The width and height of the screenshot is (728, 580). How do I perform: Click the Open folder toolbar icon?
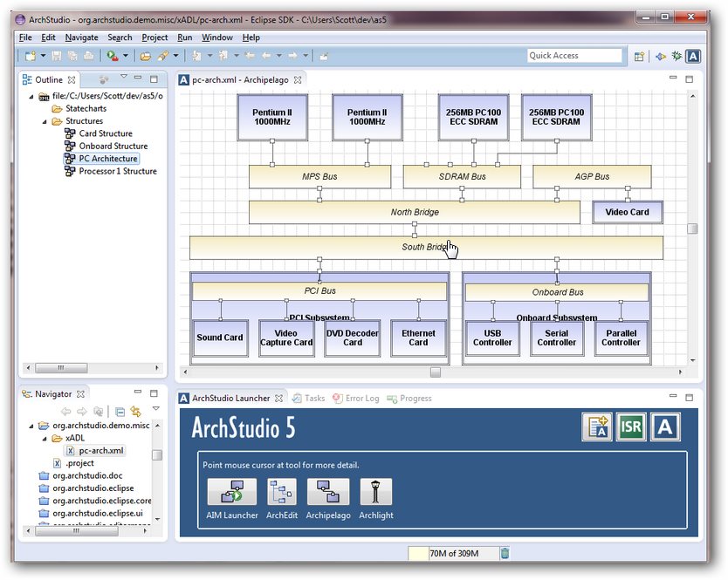(x=146, y=56)
